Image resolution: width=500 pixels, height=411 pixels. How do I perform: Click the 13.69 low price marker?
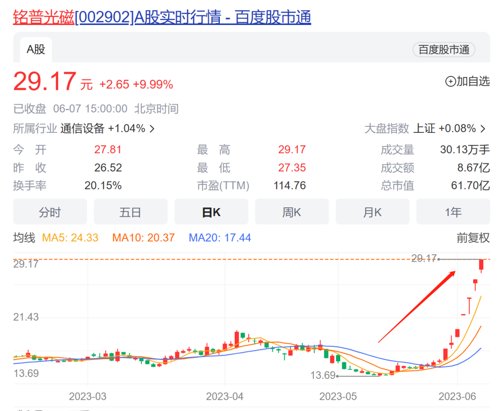(323, 375)
